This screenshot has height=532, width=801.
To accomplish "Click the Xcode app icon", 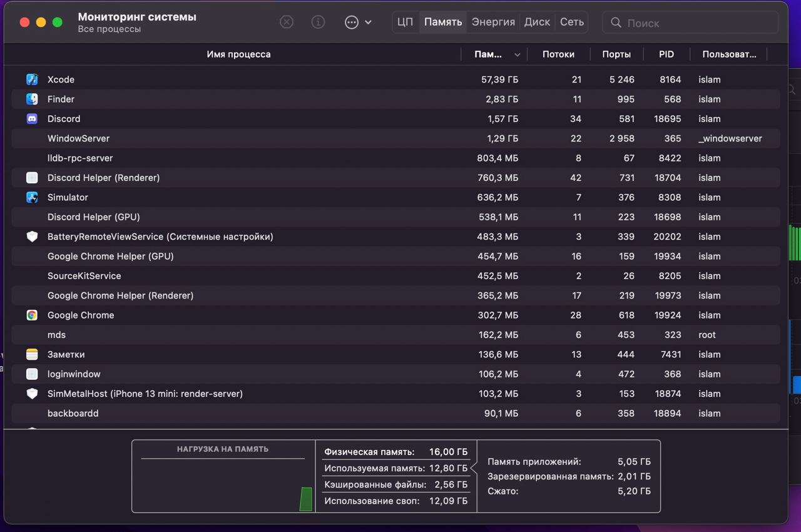I will 32,79.
